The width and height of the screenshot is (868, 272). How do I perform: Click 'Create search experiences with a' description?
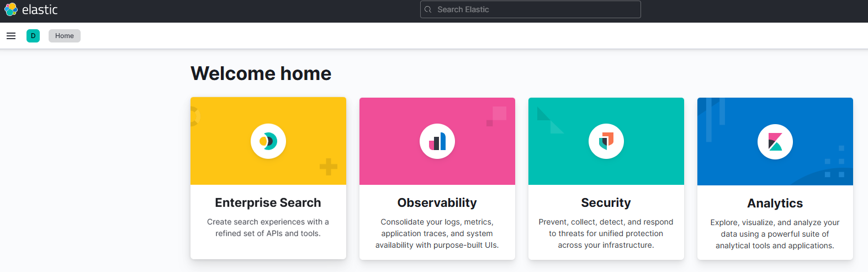[268, 222]
